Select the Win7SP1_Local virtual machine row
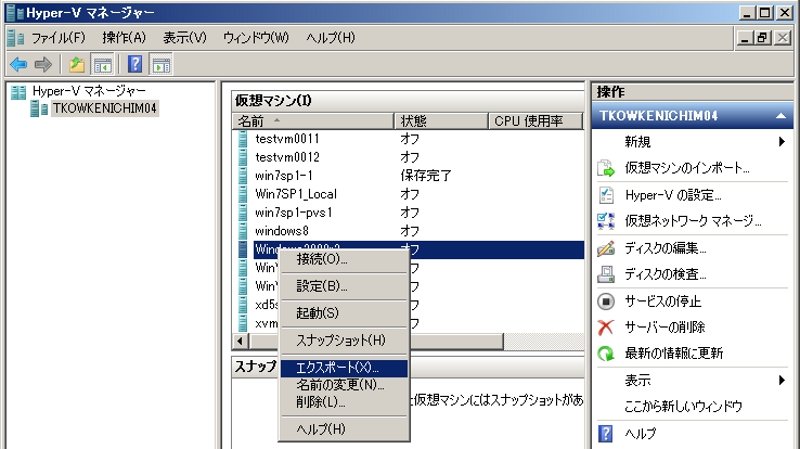Image resolution: width=800 pixels, height=449 pixels. click(409, 194)
